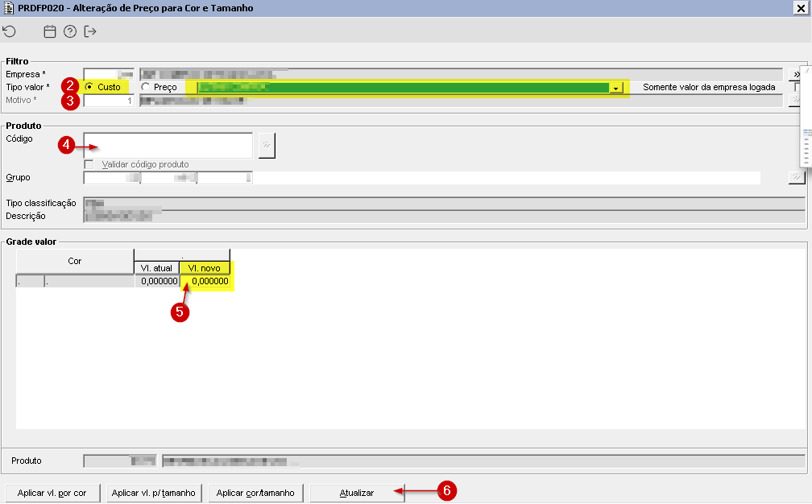Click the refresh/undo toolbar icon
The width and height of the screenshot is (812, 504).
[x=10, y=31]
